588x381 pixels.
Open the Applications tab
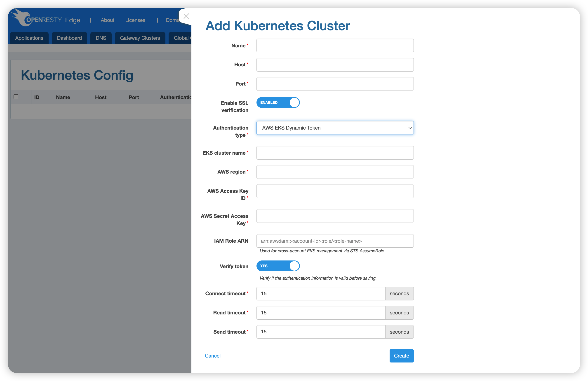(29, 38)
